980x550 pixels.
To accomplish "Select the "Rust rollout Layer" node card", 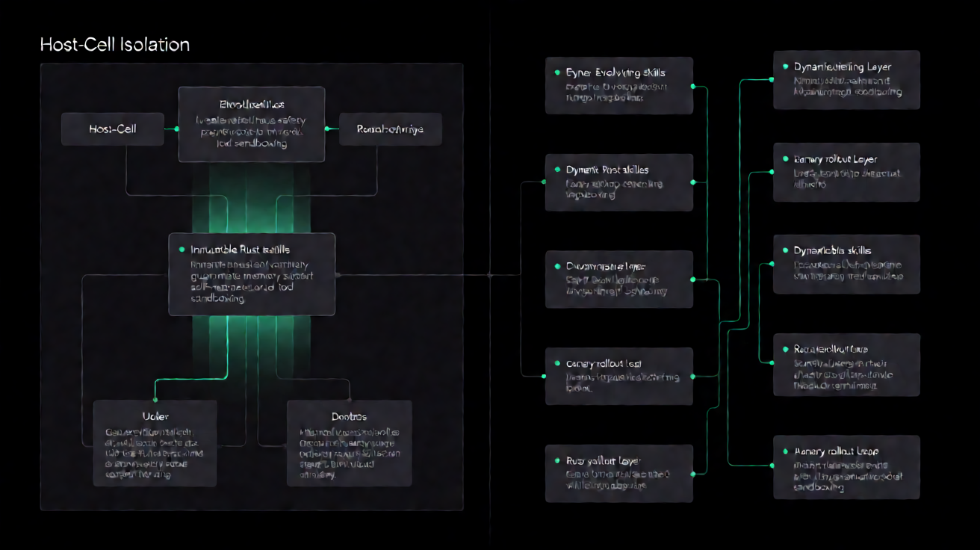I will pyautogui.click(x=619, y=473).
